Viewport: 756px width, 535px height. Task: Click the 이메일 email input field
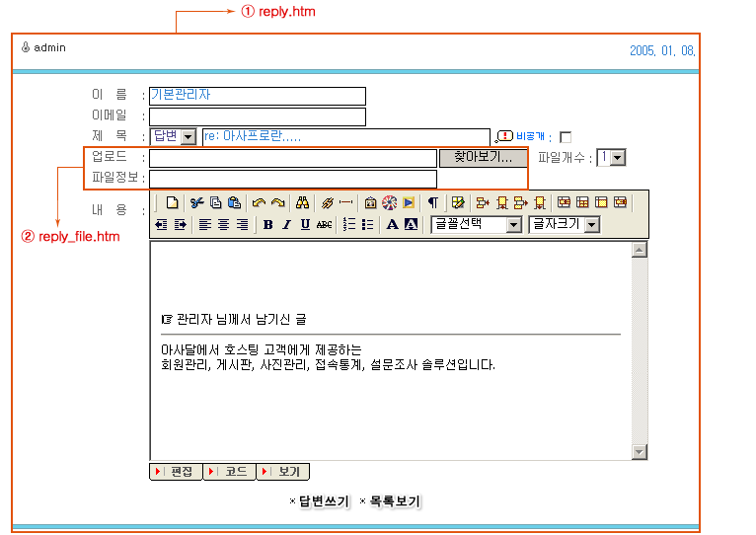click(257, 116)
